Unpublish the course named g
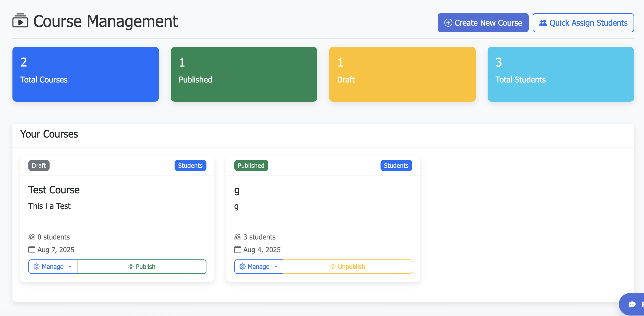 (347, 266)
